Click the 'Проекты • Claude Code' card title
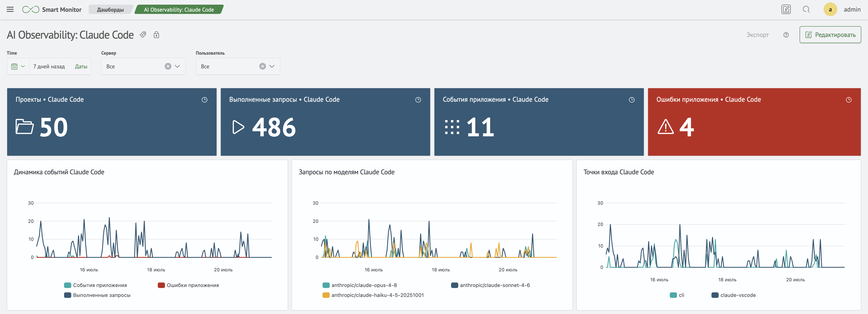Image resolution: width=868 pixels, height=314 pixels. [50, 100]
